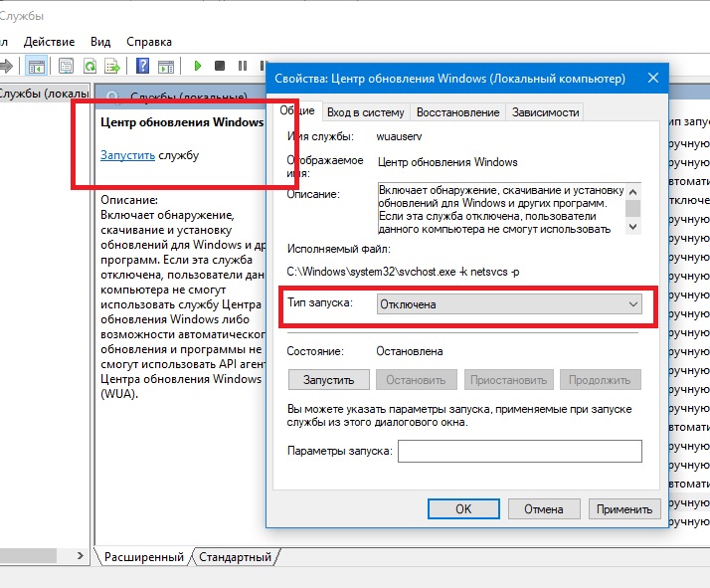Click bold Центр обновления Windows heading
This screenshot has width=710, height=588.
coord(182,122)
